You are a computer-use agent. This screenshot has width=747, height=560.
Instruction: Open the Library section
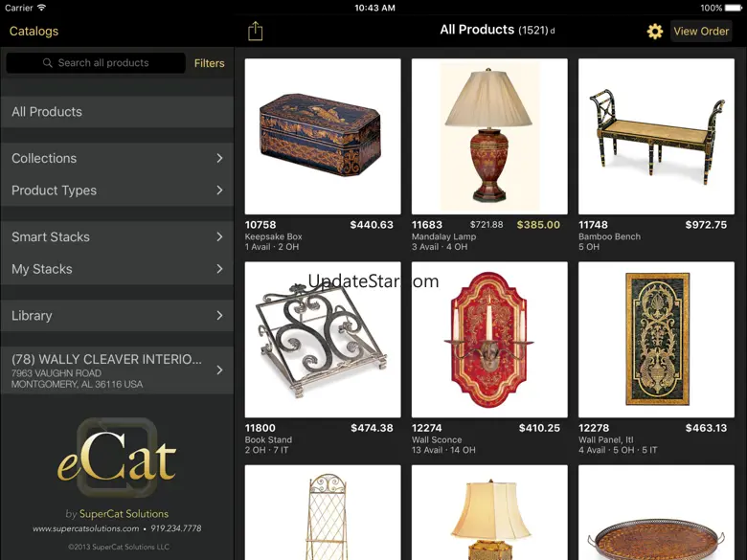(117, 315)
